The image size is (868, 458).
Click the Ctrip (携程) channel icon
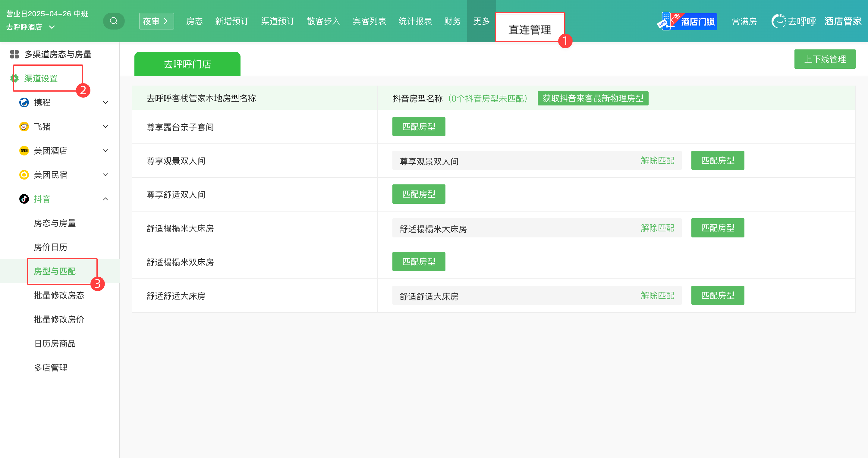(24, 102)
